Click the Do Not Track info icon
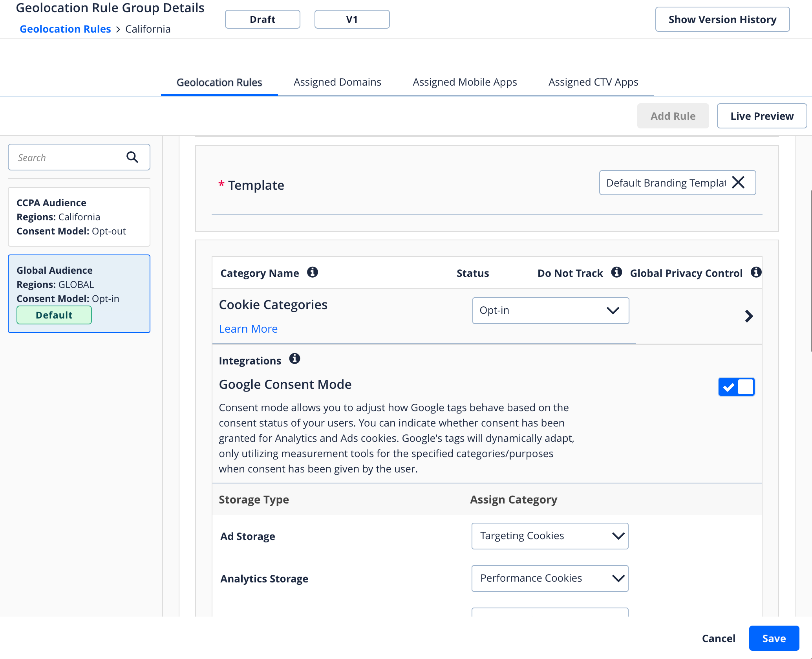 pos(616,272)
